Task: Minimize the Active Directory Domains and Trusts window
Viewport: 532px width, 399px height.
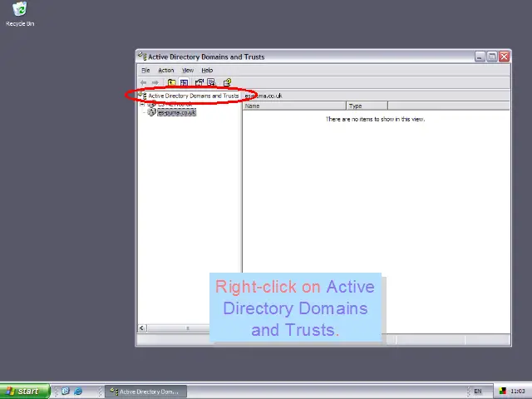Action: [x=480, y=57]
